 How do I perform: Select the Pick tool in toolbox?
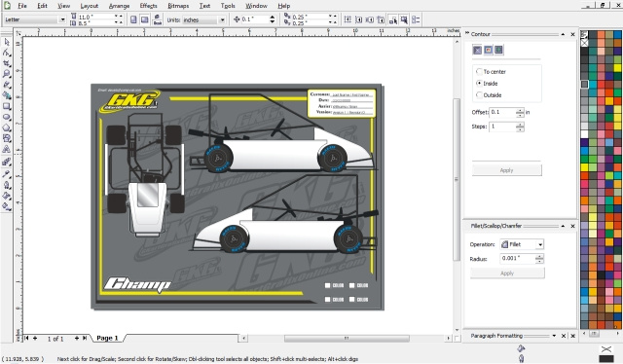pos(7,42)
